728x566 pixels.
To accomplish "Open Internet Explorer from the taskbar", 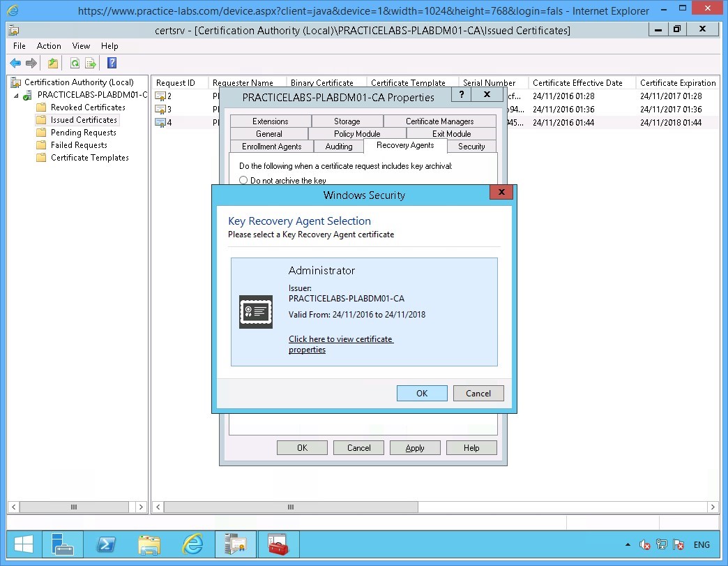I will [x=192, y=544].
